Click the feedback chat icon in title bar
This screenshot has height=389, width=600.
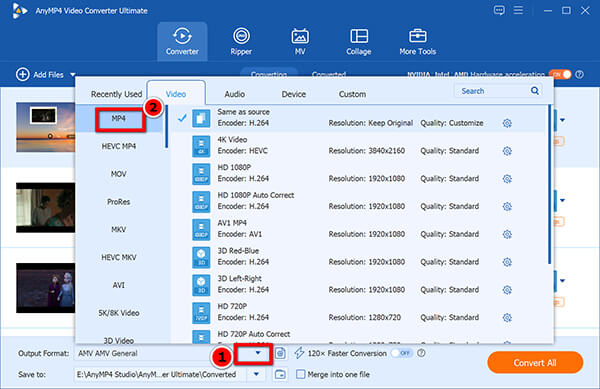tap(499, 10)
